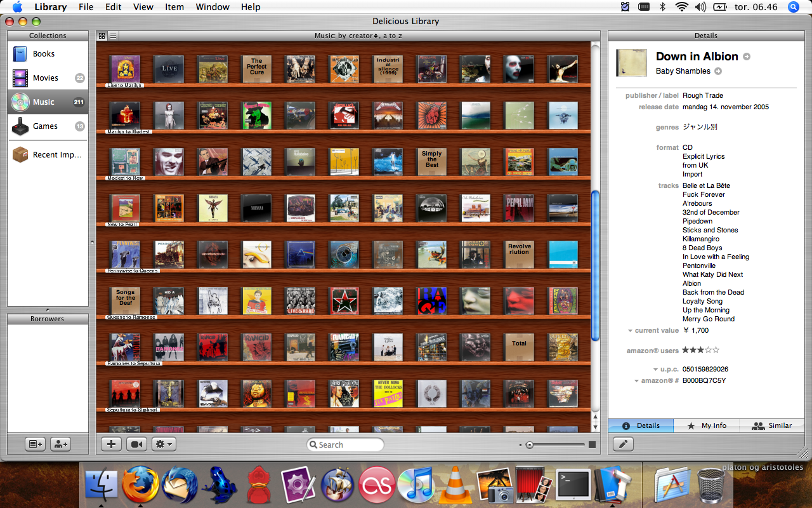
Task: Collapse the current value disclosure triangle
Action: pos(630,331)
